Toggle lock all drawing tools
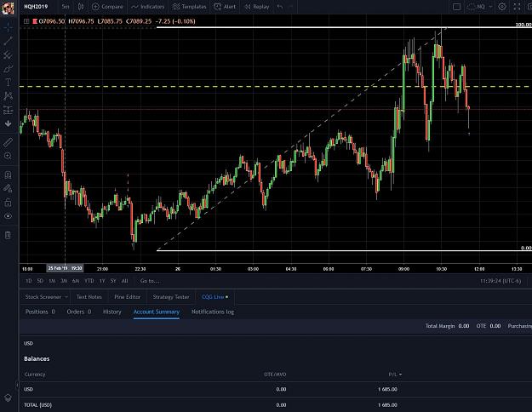Viewport: 532px width, 412px height. pyautogui.click(x=9, y=203)
